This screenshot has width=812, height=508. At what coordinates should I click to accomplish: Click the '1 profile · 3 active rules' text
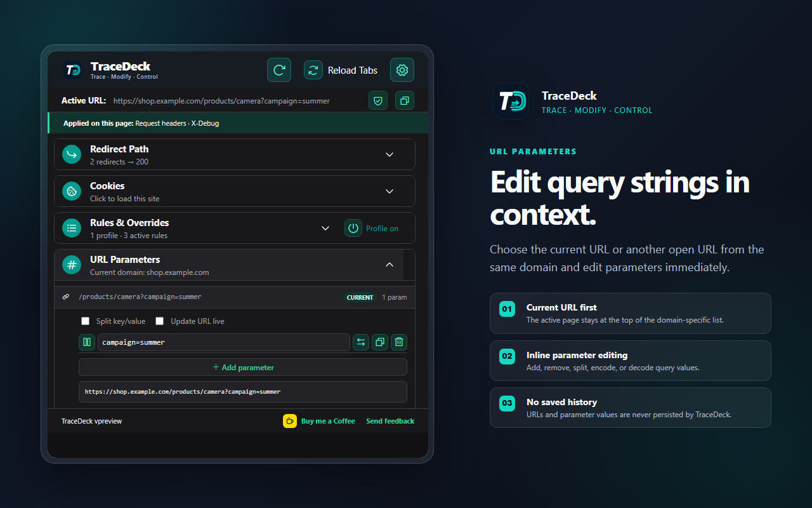pyautogui.click(x=129, y=236)
